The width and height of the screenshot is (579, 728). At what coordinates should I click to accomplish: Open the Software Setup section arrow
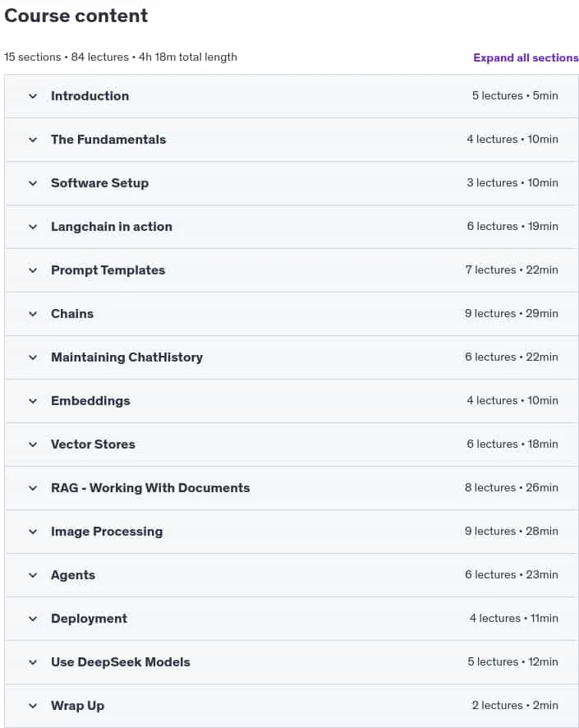tap(33, 183)
